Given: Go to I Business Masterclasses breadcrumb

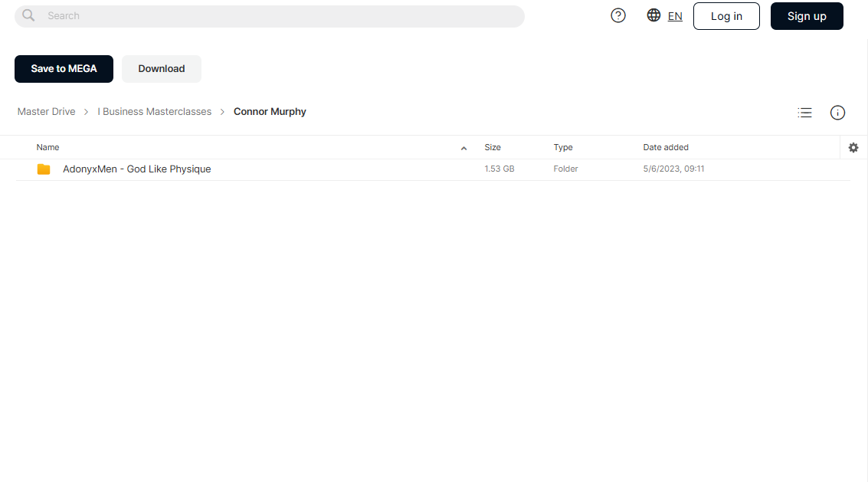Looking at the screenshot, I should [155, 111].
